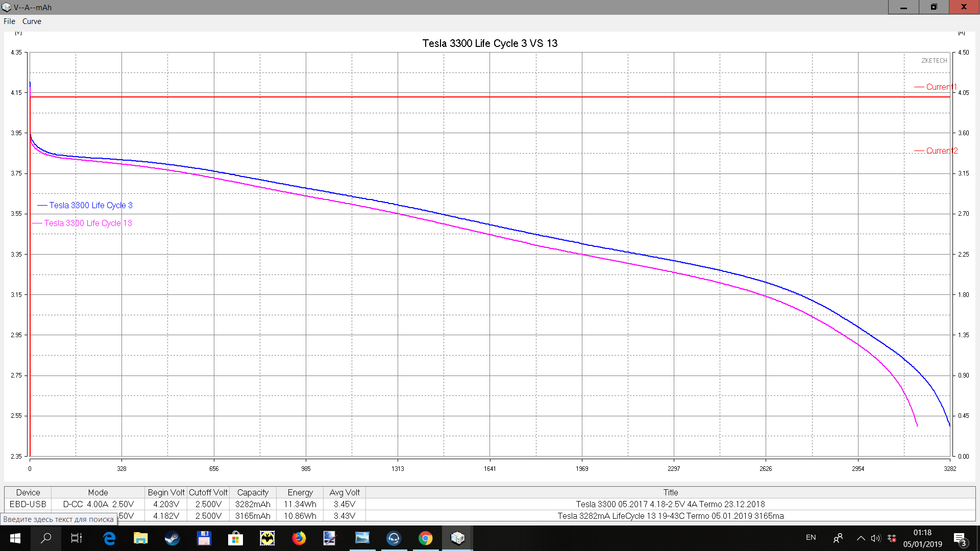Open Windows Start menu
Image resolution: width=980 pixels, height=551 pixels.
pos(15,538)
